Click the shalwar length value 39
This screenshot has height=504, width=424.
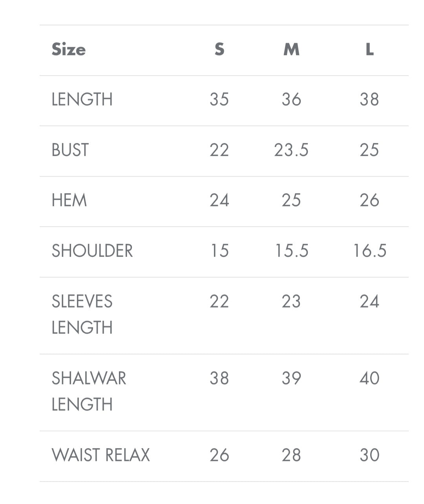pos(291,378)
